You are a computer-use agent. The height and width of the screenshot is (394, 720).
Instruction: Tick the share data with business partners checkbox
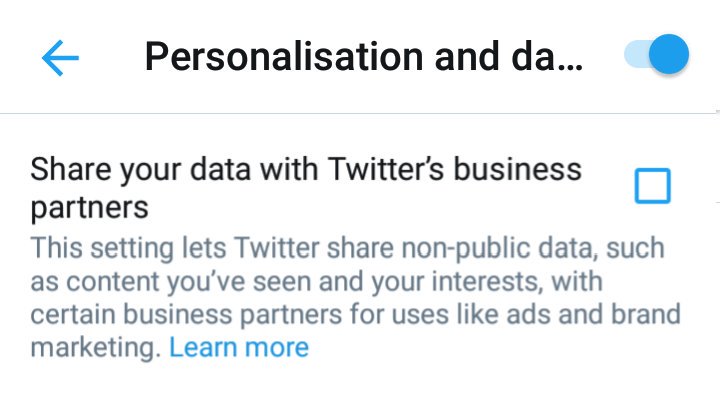(652, 186)
